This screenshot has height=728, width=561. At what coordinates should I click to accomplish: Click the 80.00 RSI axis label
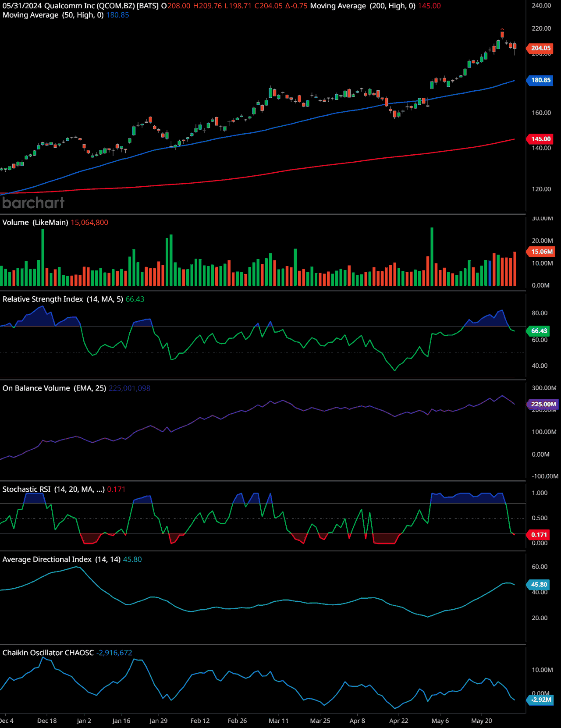click(x=540, y=313)
